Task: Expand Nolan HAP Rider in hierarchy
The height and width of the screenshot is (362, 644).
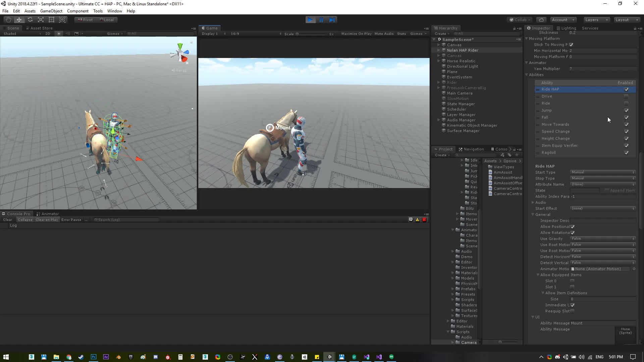Action: (439, 50)
